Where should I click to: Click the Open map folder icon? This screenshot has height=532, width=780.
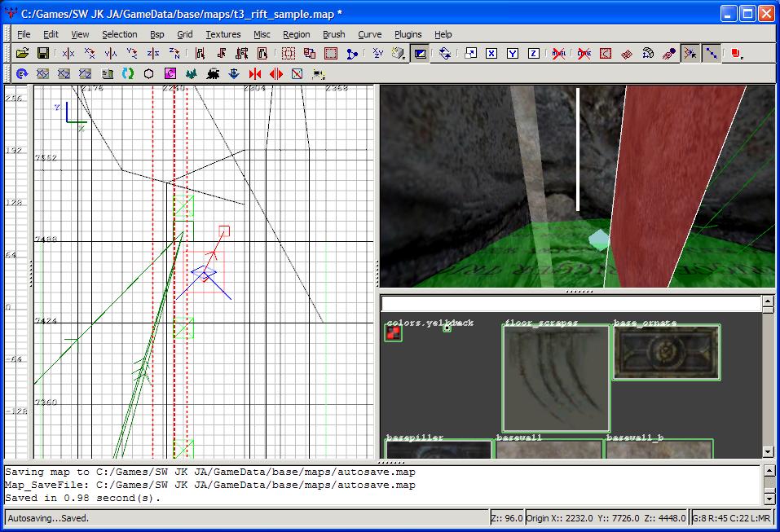pos(22,53)
